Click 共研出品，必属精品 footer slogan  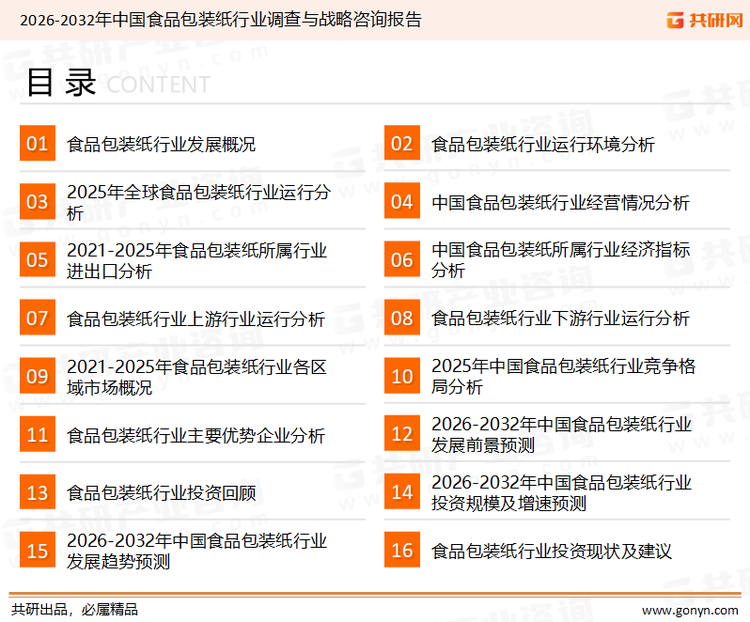(x=74, y=609)
